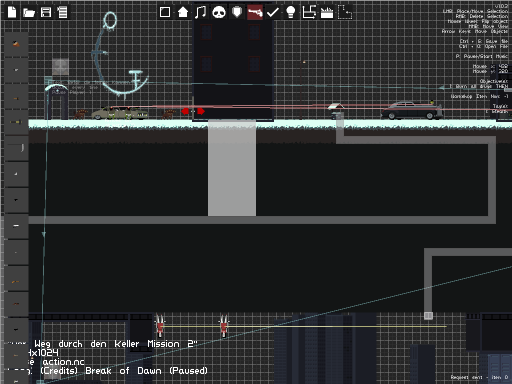
Task: Select the panda face character category
Action: pos(219,12)
